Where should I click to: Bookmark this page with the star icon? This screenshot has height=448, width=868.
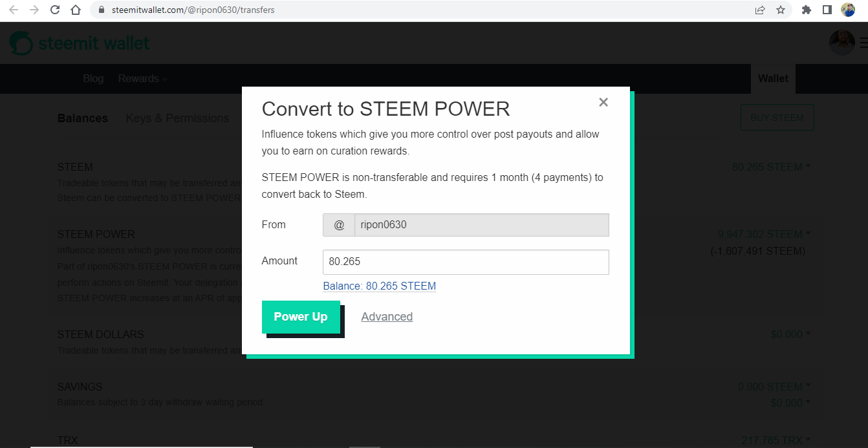pos(781,10)
